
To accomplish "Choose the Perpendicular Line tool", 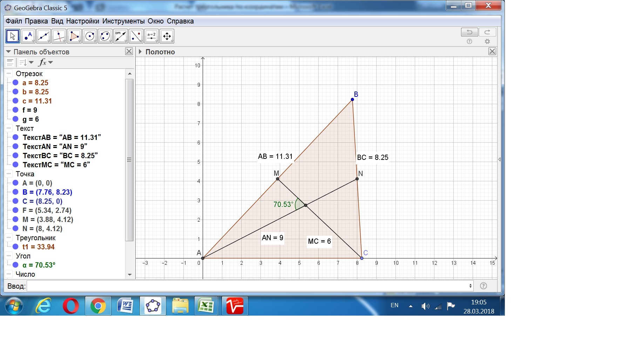I will point(59,36).
